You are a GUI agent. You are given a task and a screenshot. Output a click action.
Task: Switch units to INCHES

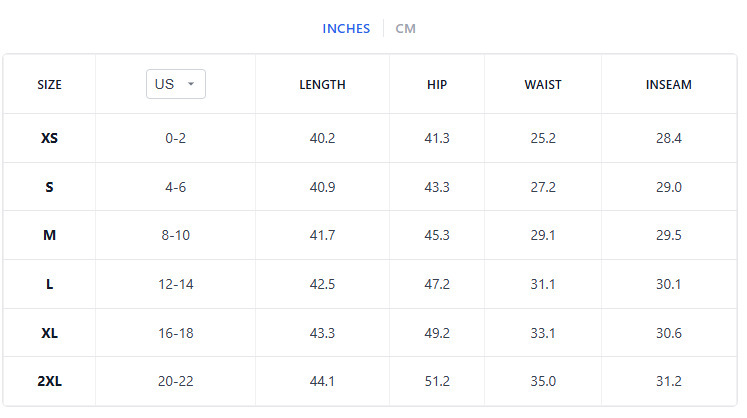pos(346,28)
